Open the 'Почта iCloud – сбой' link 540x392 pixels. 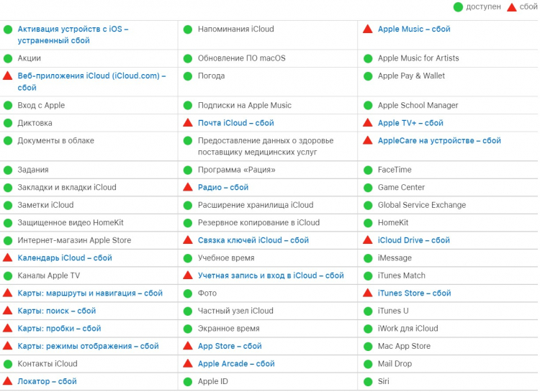click(x=236, y=123)
